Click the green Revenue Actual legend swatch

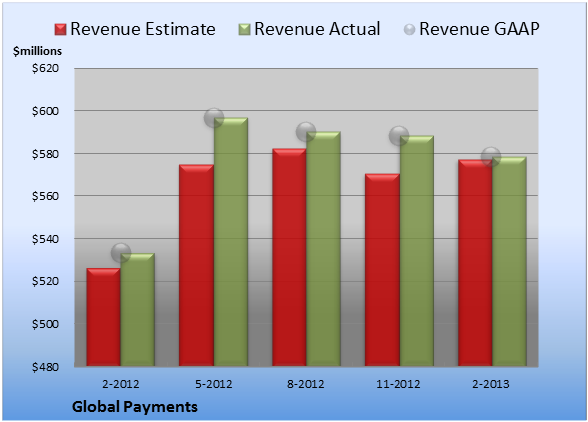tap(244, 29)
